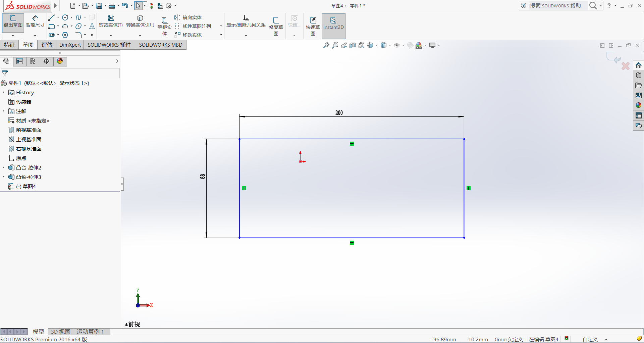The height and width of the screenshot is (343, 644).
Task: Click the New document button
Action: 73,6
